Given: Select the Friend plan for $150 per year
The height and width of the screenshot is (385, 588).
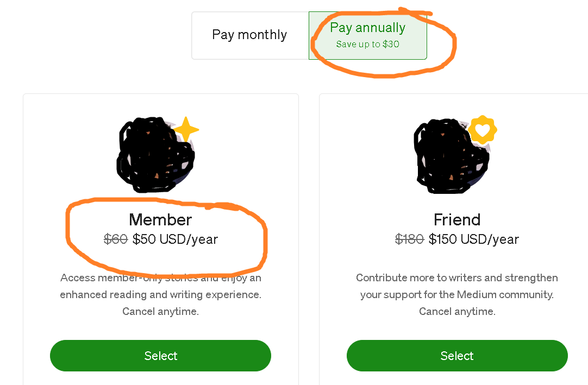Looking at the screenshot, I should tap(457, 356).
